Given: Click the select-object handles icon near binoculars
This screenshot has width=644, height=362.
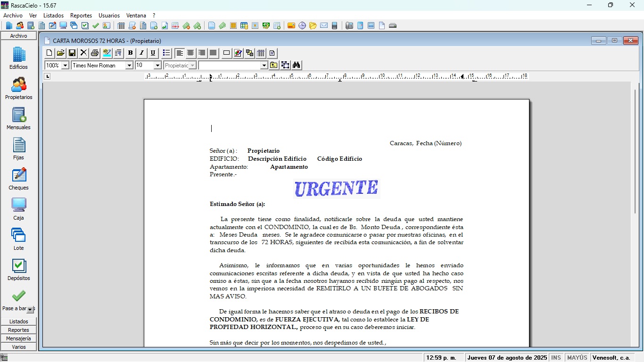Looking at the screenshot, I should [285, 65].
